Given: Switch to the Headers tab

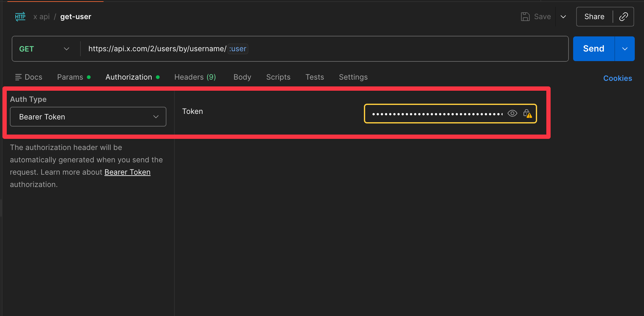Looking at the screenshot, I should coord(195,77).
